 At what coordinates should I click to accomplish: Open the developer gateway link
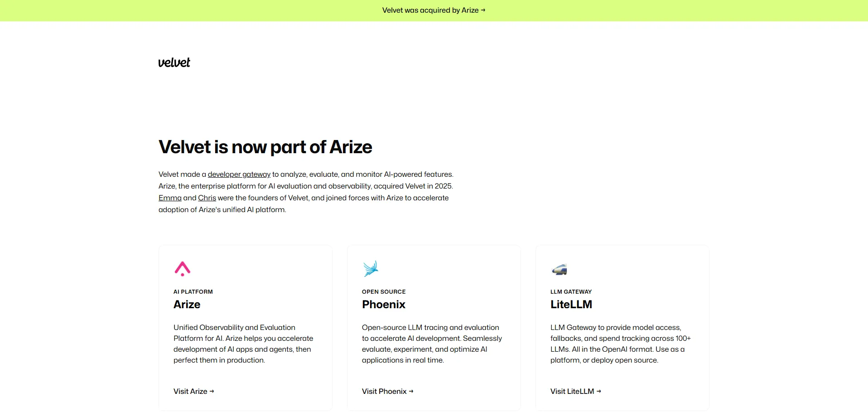(x=239, y=174)
